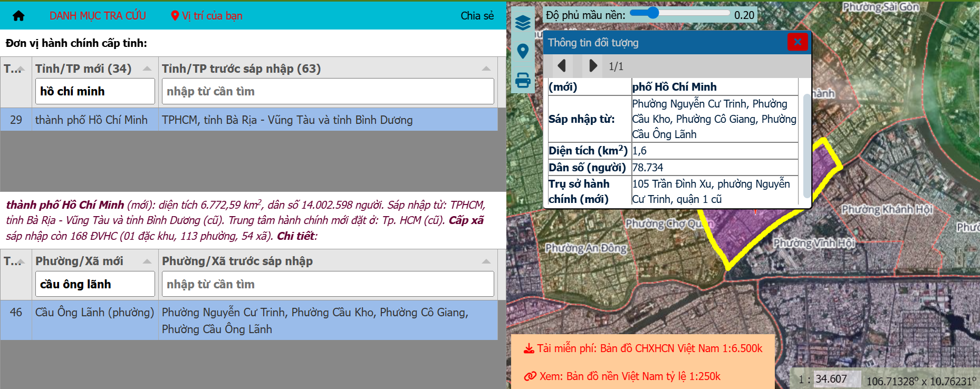Image resolution: width=980 pixels, height=389 pixels.
Task: Sort by Tỉnh/TP trước sáp nhập column arrow
Action: coord(486,69)
